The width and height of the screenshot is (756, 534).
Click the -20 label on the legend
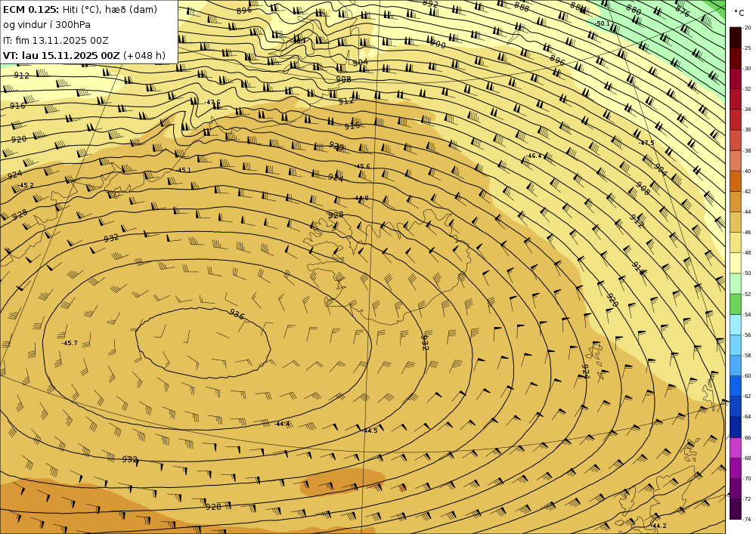coord(748,28)
